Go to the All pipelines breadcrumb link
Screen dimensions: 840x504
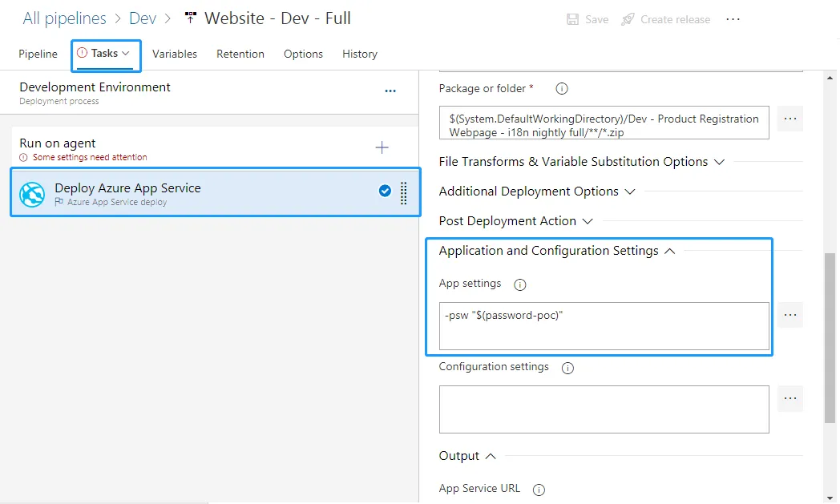[x=64, y=18]
